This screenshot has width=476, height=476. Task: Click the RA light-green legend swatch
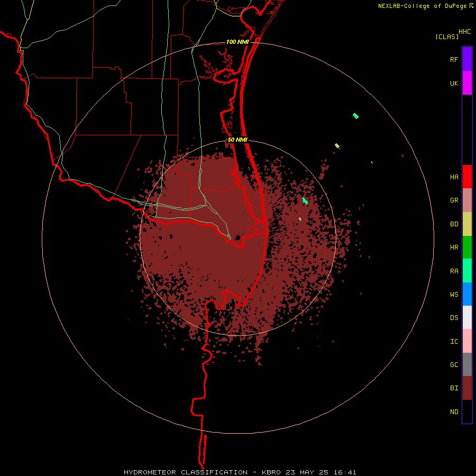467,271
